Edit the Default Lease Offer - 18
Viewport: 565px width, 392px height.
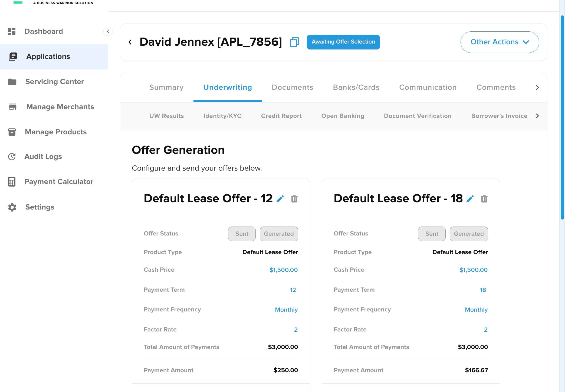click(x=470, y=199)
